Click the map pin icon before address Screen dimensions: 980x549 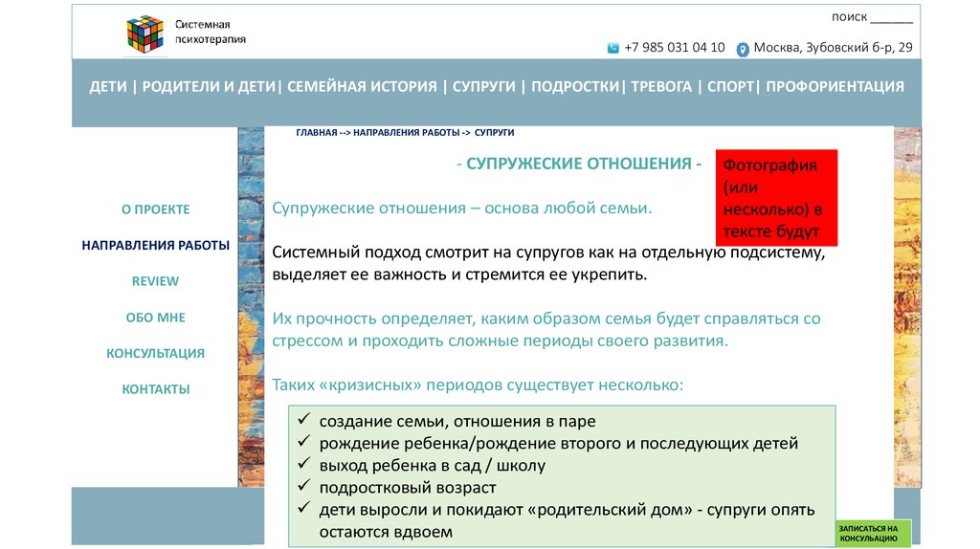coord(742,50)
